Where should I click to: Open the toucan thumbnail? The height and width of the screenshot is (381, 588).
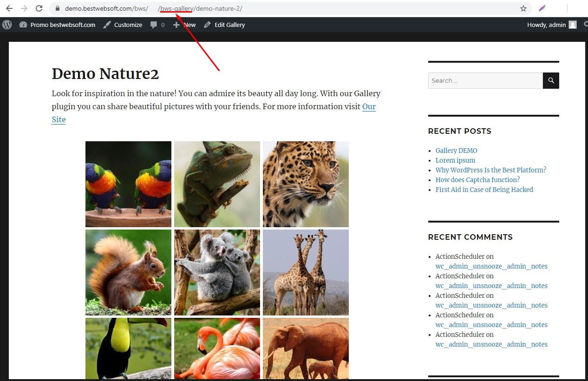pos(128,348)
